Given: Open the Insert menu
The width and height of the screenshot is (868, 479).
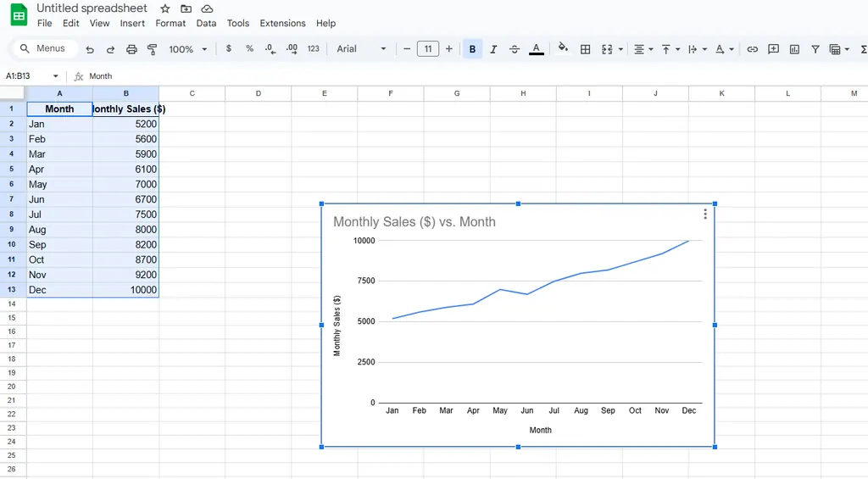Looking at the screenshot, I should (x=132, y=24).
